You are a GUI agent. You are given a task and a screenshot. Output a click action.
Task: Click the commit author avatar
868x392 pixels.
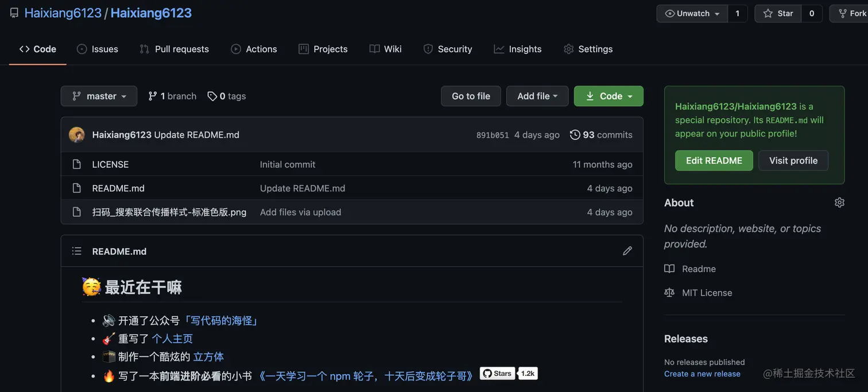(x=77, y=135)
